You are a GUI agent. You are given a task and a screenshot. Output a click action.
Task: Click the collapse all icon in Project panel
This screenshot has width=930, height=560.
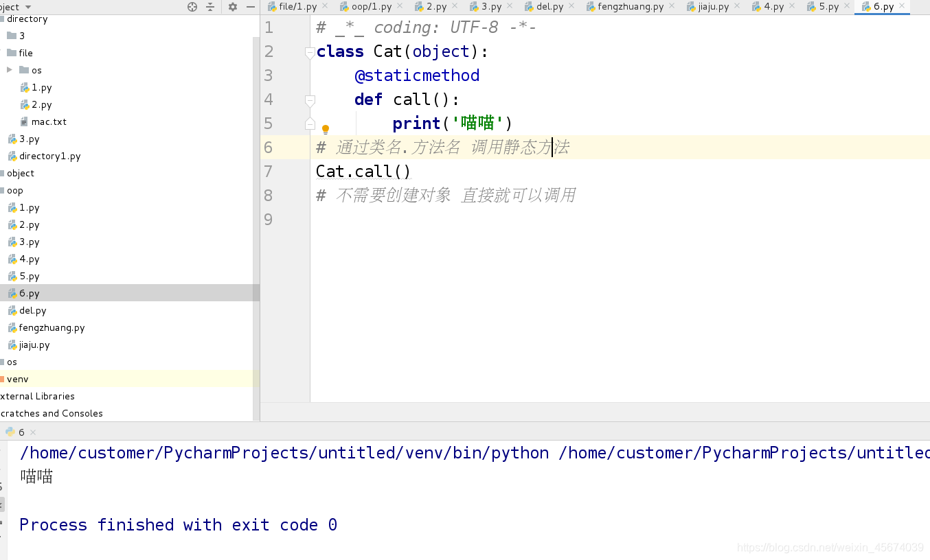pos(210,7)
